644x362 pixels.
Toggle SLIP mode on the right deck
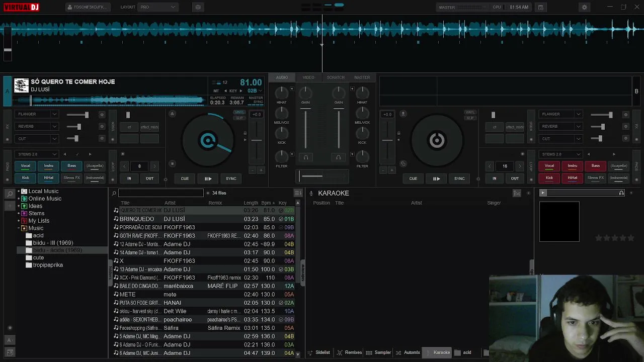[470, 118]
